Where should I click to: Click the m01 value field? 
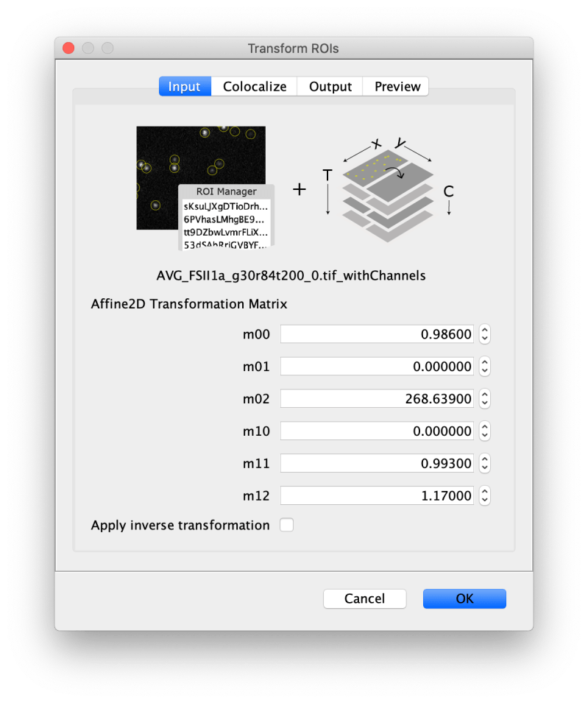coord(377,367)
